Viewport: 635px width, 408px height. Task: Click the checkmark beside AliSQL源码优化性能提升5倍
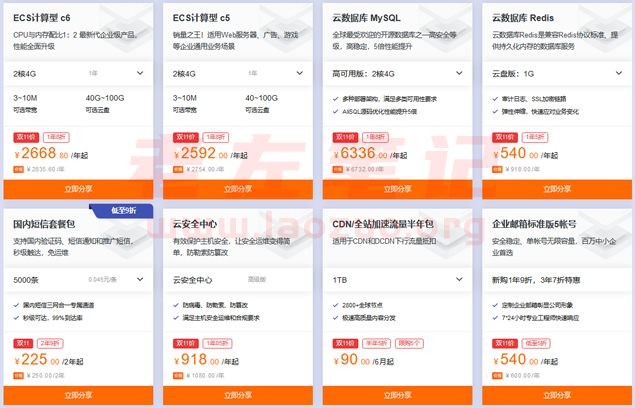(335, 111)
